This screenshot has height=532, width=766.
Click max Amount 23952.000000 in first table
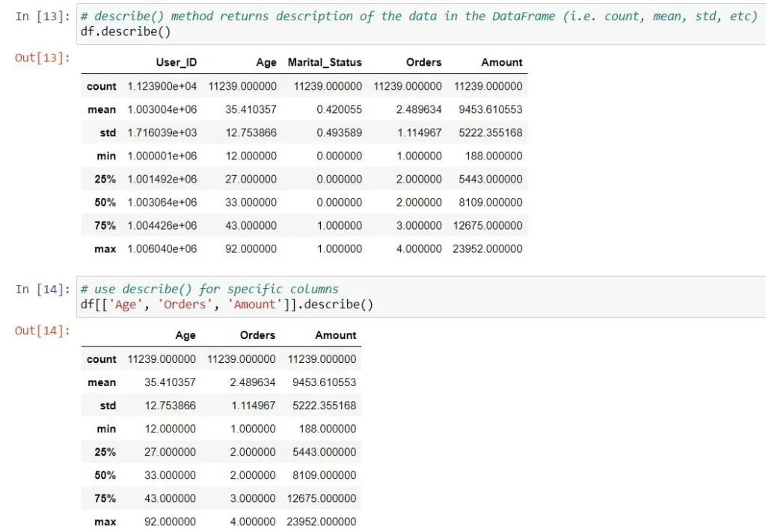(x=488, y=249)
